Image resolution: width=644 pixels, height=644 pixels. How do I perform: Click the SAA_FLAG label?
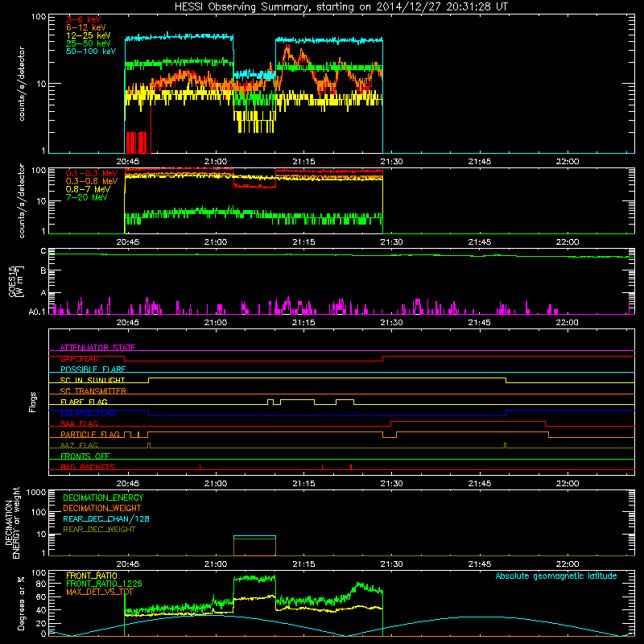coord(79,423)
